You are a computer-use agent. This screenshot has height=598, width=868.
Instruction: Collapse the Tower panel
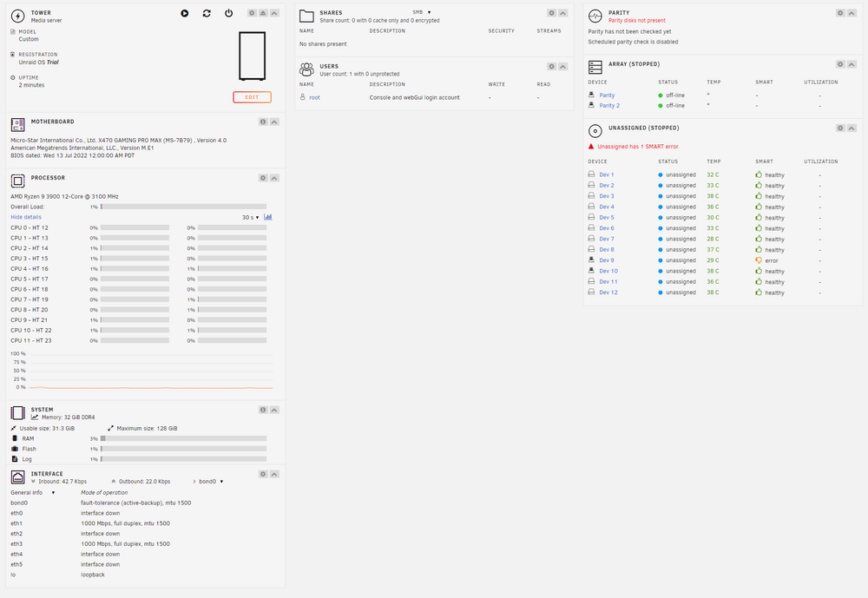[274, 13]
